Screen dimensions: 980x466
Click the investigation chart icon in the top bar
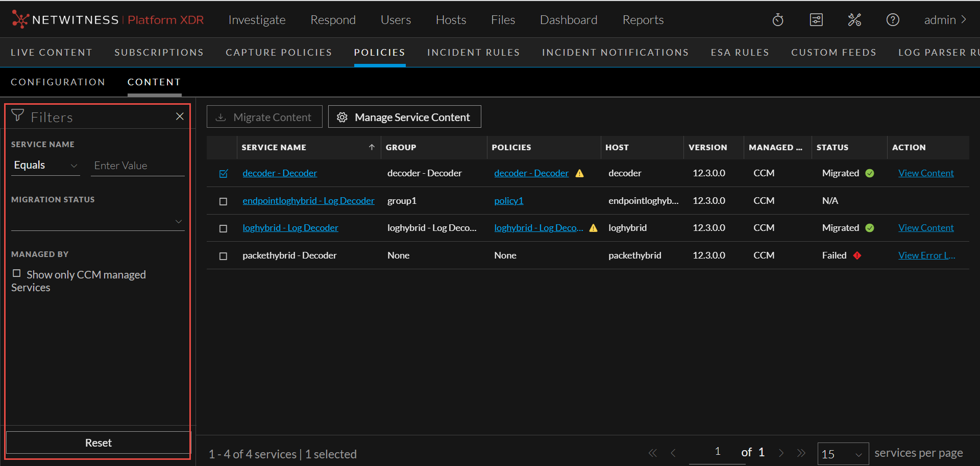[x=816, y=20]
